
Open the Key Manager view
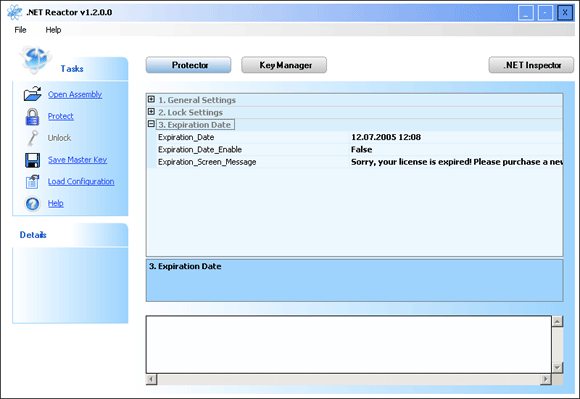click(x=284, y=65)
